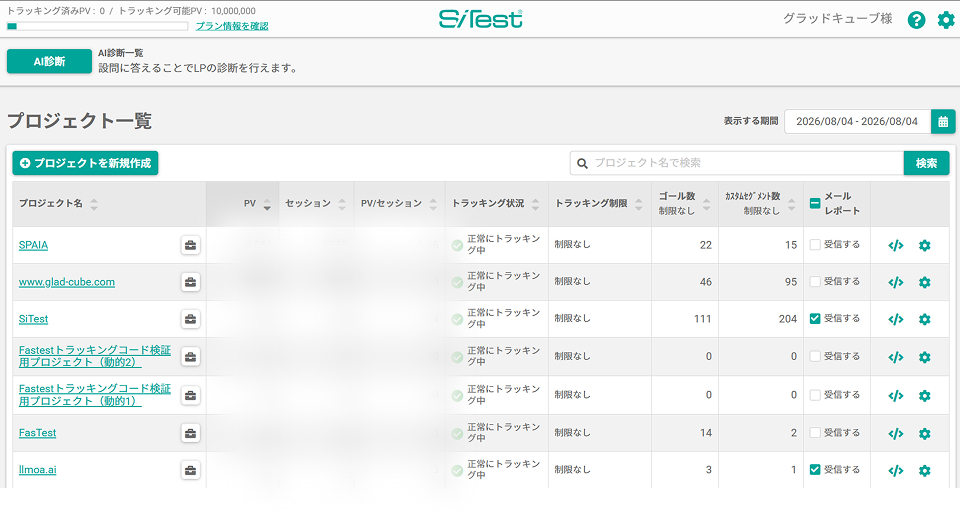Sort by トラッキング状況 column arrows

click(x=535, y=204)
